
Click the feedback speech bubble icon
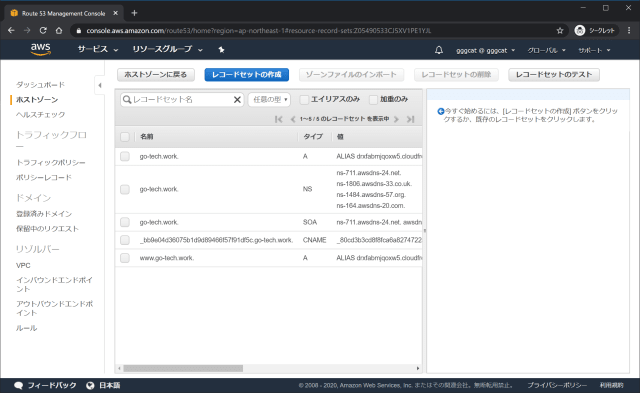[x=18, y=386]
